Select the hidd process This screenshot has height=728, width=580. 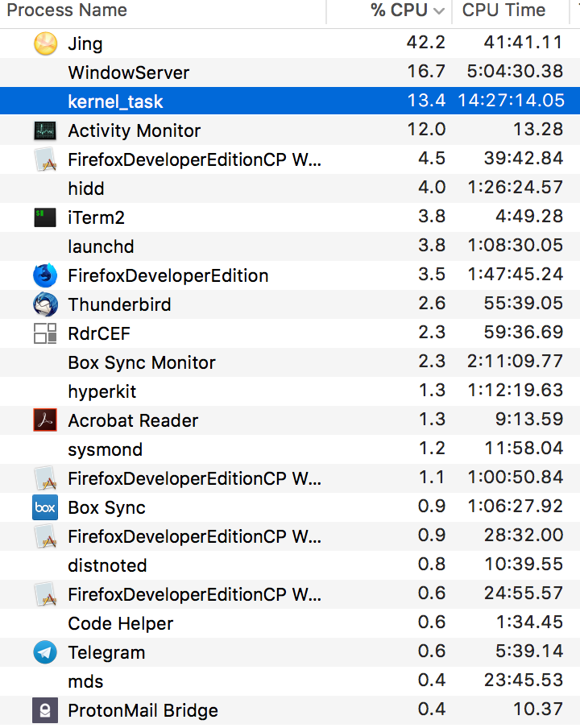(86, 189)
